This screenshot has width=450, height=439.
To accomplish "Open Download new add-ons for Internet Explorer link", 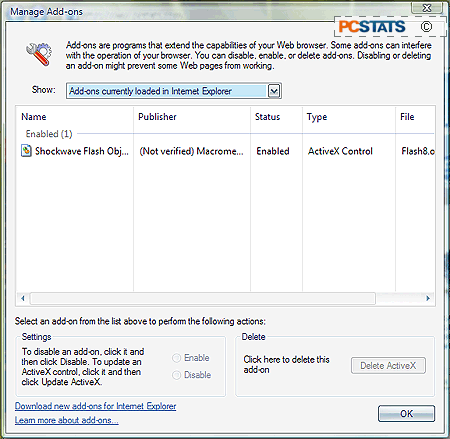I will point(95,406).
